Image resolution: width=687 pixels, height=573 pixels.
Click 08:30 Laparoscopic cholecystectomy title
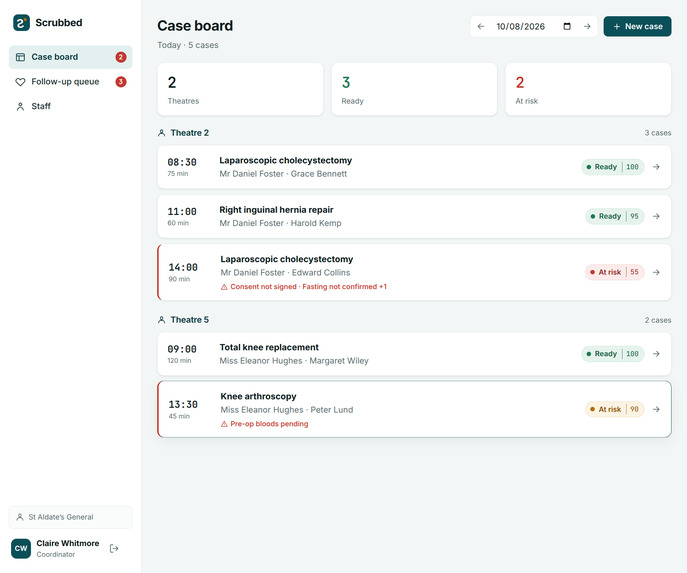286,161
